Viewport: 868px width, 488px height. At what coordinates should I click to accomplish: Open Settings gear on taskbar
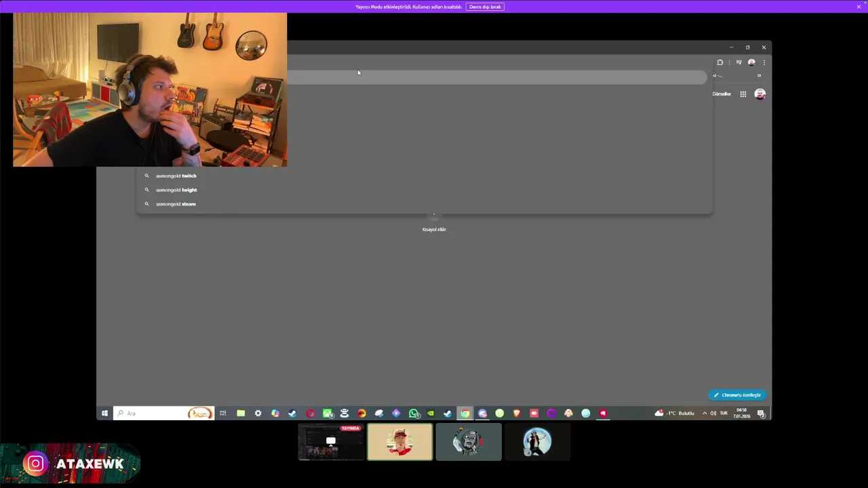258,413
